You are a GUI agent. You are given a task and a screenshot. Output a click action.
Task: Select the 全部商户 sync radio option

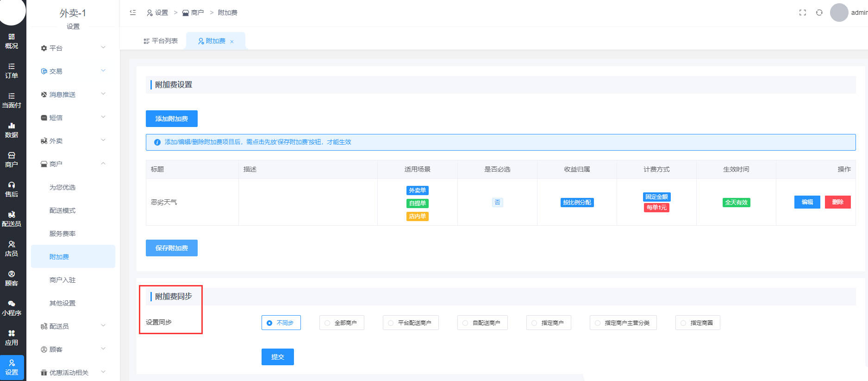[x=341, y=323]
